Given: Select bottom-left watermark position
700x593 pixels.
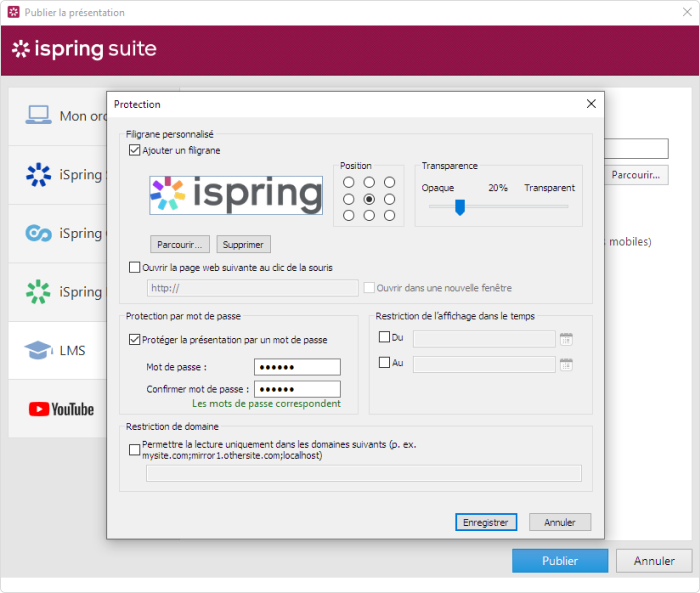Looking at the screenshot, I should tap(349, 215).
